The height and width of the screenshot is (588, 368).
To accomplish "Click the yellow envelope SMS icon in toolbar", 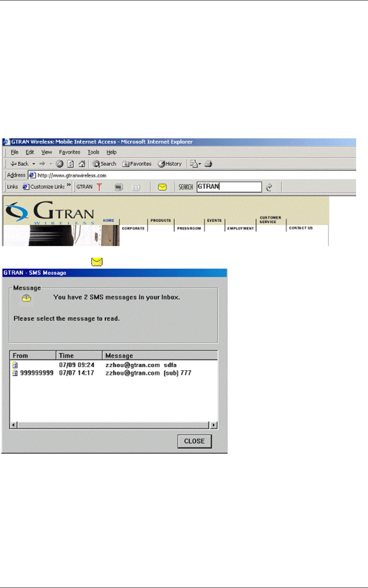I will tap(162, 187).
